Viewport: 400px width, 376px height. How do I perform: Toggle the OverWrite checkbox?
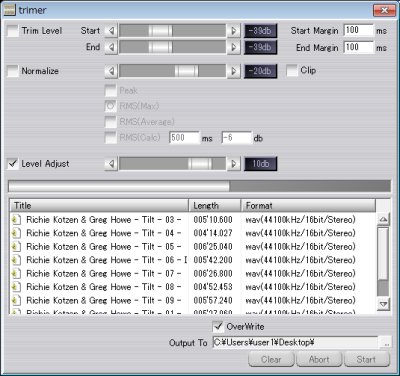click(x=218, y=327)
